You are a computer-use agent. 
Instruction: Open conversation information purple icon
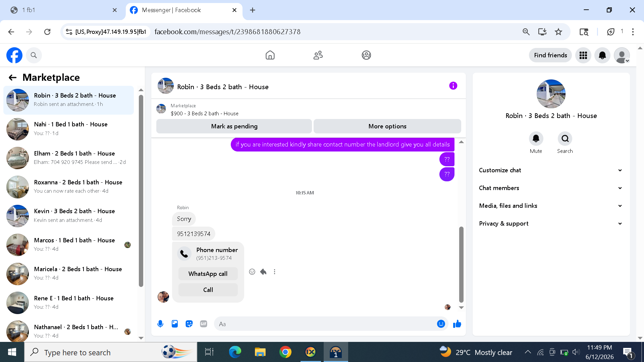tap(453, 86)
